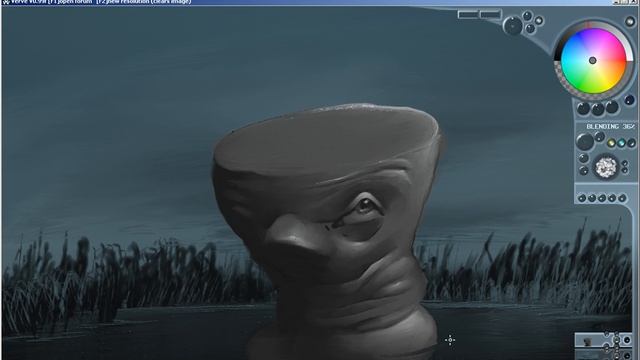Click the small knob right of the large blending knob

(x=599, y=137)
